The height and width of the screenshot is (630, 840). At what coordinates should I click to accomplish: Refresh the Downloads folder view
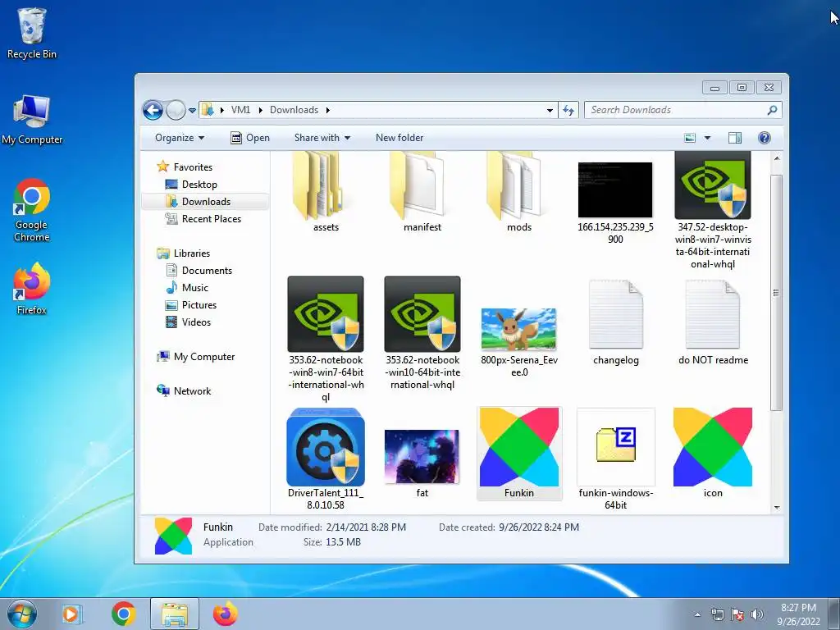pos(568,110)
